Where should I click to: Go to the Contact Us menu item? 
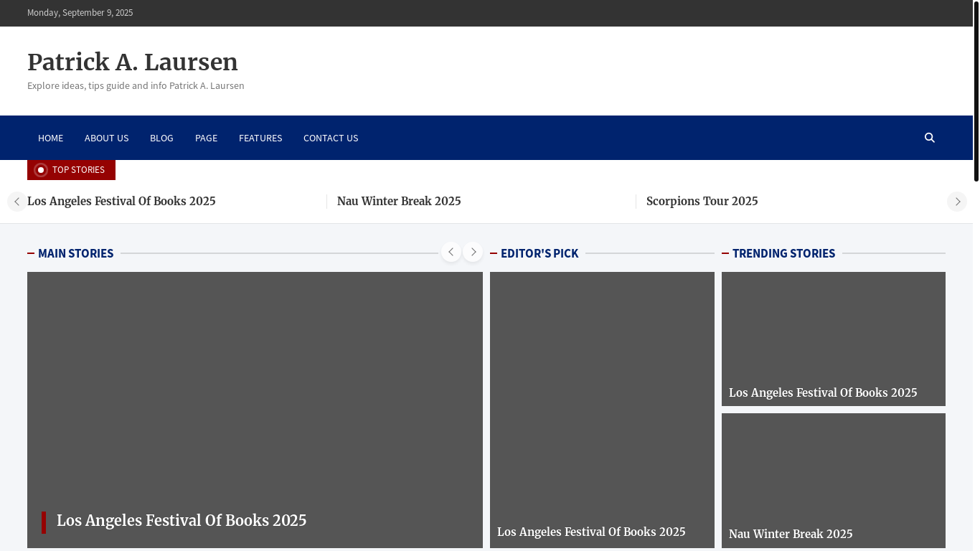[x=331, y=138]
